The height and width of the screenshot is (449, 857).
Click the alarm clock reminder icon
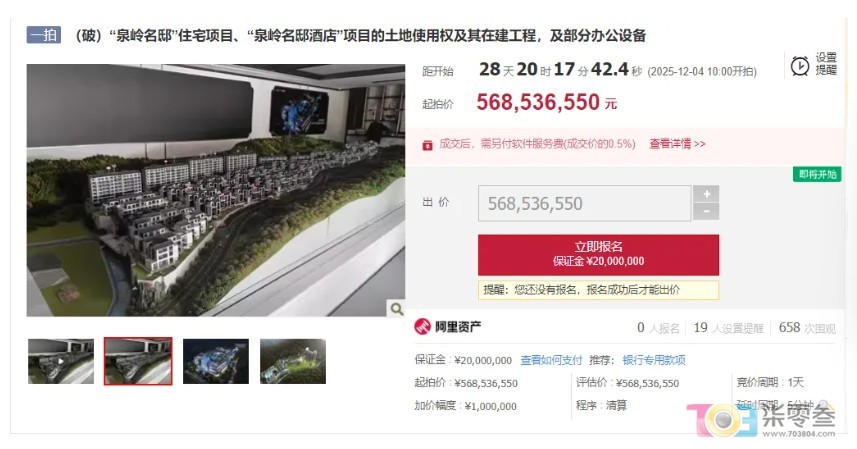(800, 66)
